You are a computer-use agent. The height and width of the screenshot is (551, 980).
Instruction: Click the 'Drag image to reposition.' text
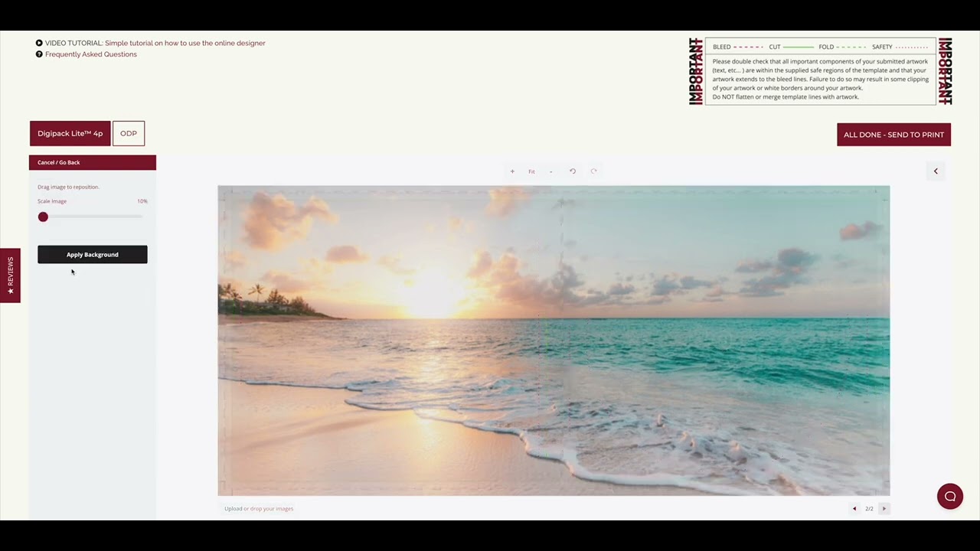click(68, 187)
